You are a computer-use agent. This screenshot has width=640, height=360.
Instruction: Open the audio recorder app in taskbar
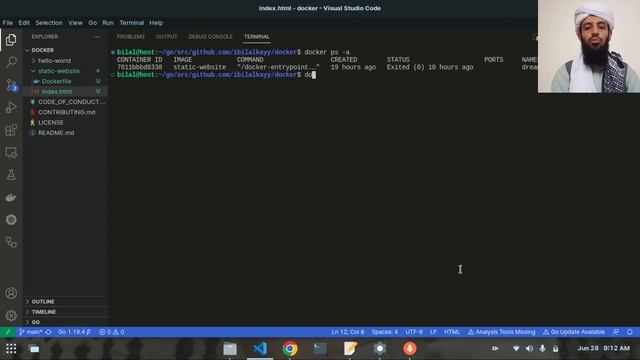pyautogui.click(x=410, y=349)
